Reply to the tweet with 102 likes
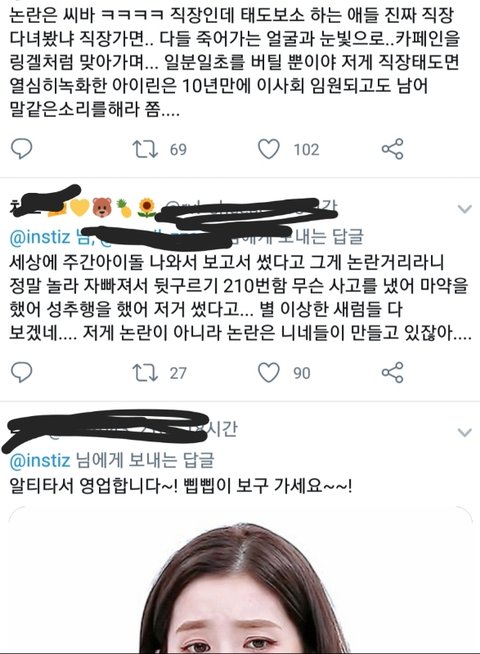The width and height of the screenshot is (480, 654). click(x=21, y=149)
